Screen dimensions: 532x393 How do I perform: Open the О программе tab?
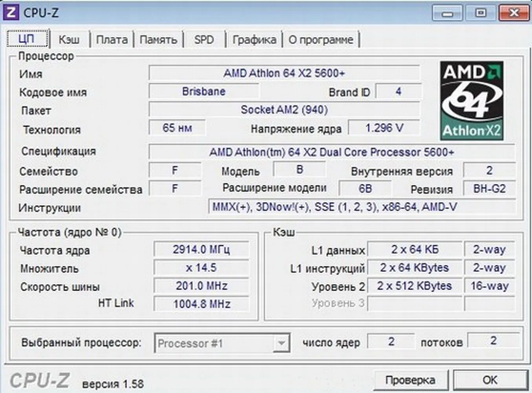(321, 40)
